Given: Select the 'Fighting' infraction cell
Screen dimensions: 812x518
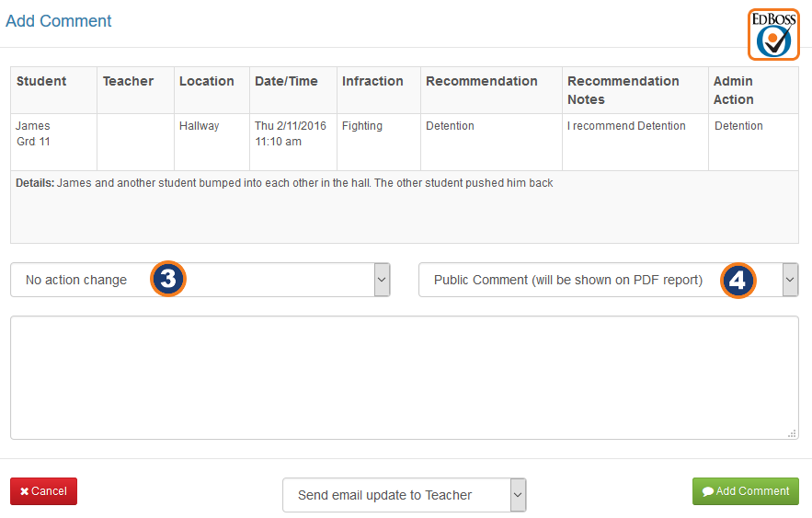Looking at the screenshot, I should click(361, 126).
